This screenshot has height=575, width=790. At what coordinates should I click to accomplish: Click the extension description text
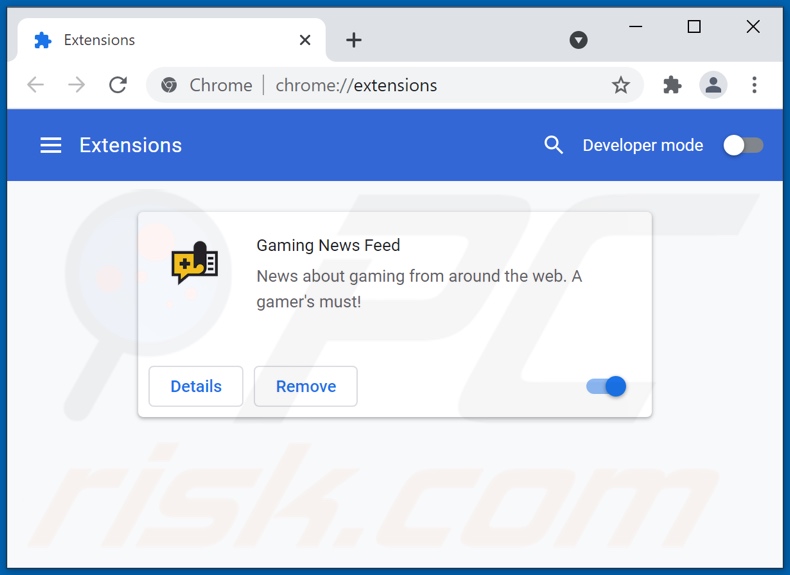point(419,289)
